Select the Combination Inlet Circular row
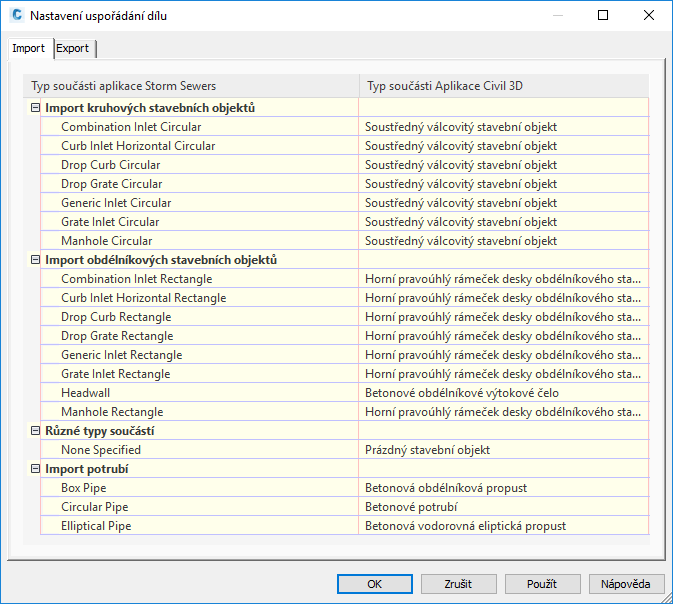The height and width of the screenshot is (604, 673). (x=131, y=127)
